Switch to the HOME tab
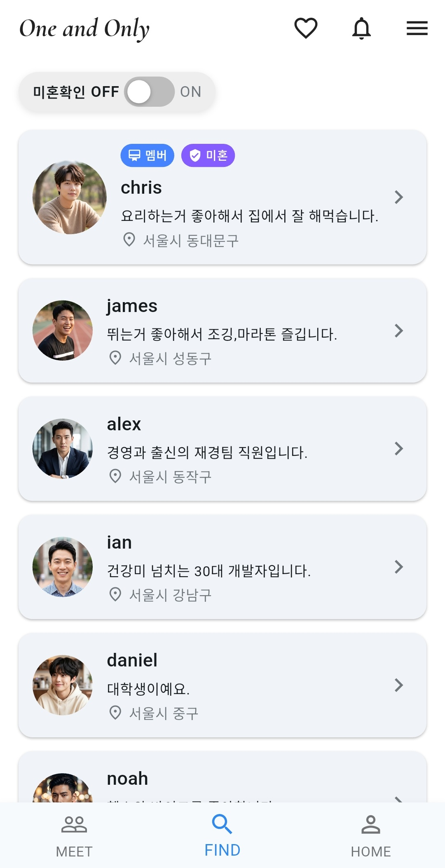 click(x=370, y=836)
